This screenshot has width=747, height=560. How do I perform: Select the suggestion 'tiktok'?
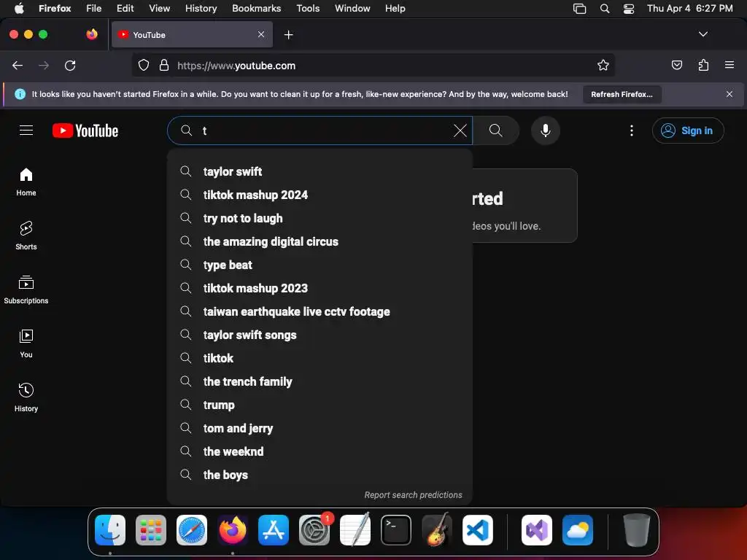(320, 358)
